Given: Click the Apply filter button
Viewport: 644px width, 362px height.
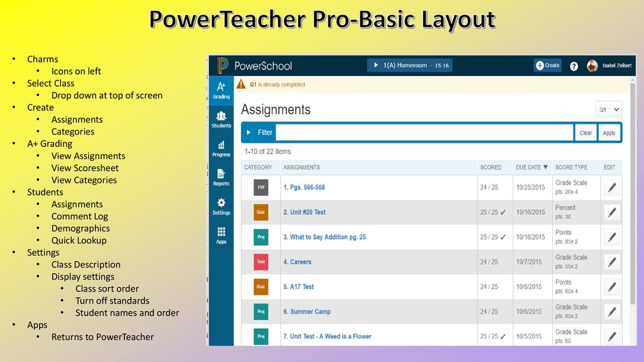Looking at the screenshot, I should (609, 133).
